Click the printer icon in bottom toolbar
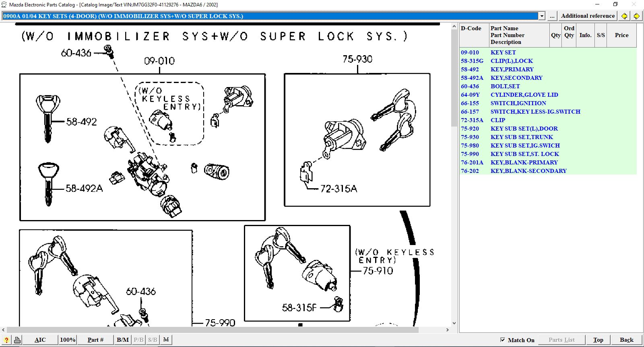Viewport: 644px width, 347px height. (17, 340)
